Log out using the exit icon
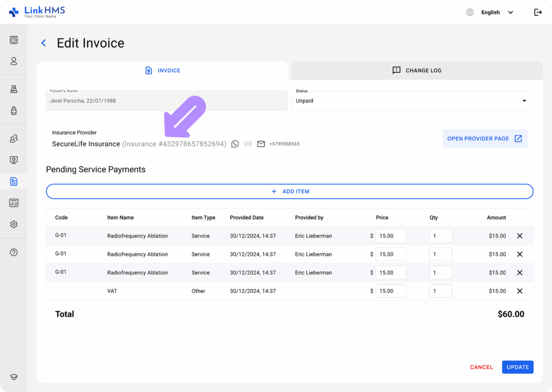This screenshot has height=392, width=552. click(537, 12)
